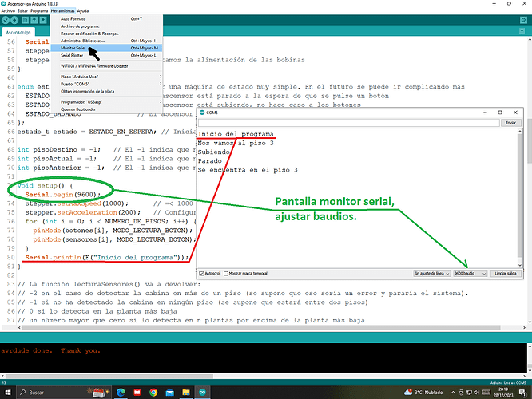Select Serial Plotter menu entry

click(106, 55)
